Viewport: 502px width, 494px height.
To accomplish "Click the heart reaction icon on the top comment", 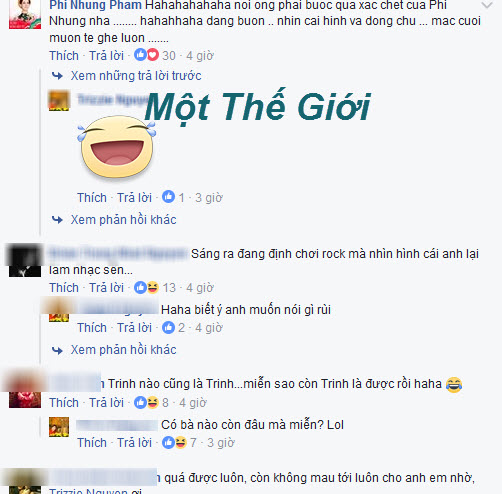I will [x=153, y=55].
